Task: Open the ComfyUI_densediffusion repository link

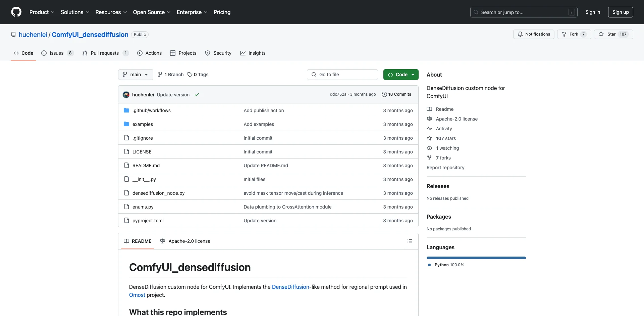Action: point(90,35)
